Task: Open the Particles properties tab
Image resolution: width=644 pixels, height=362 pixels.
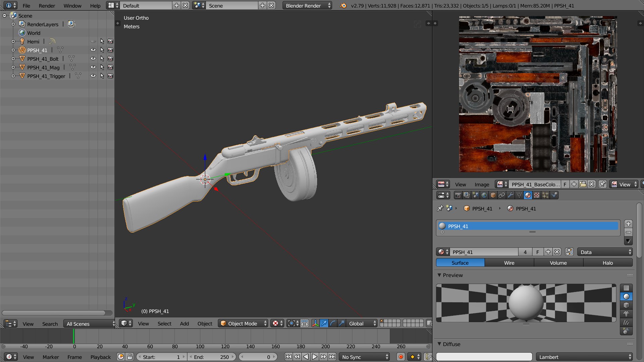Action: 545,195
